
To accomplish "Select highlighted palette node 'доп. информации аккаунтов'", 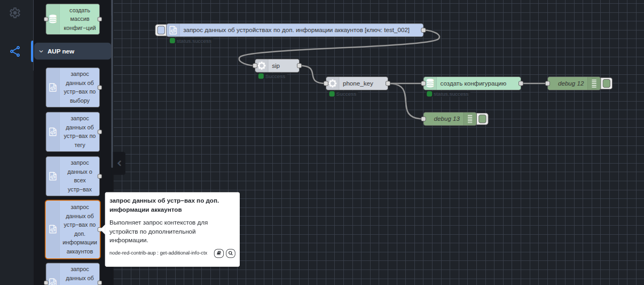I will coord(73,229).
